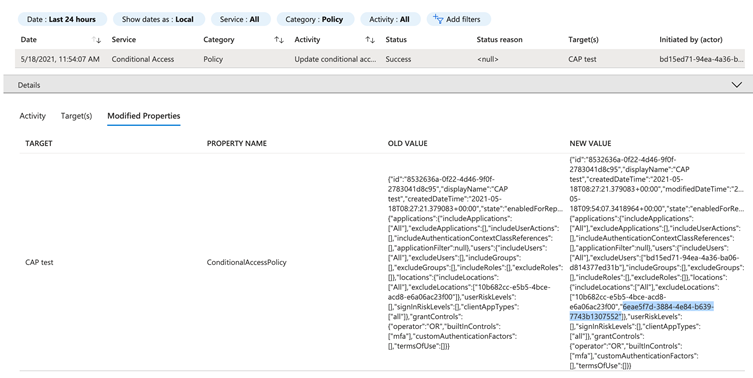Click the CAP test target cell
Viewport: 753px width, 378px height.
39,262
